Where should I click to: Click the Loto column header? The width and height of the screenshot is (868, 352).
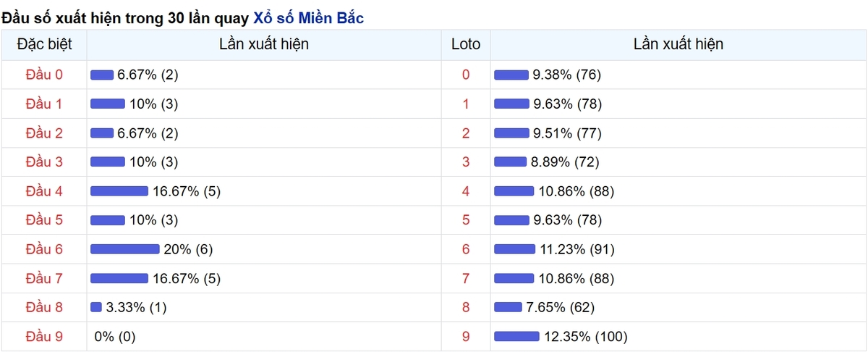point(465,44)
